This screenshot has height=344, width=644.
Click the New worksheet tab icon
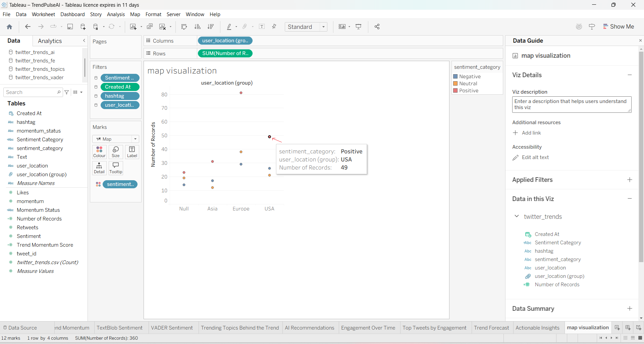617,328
